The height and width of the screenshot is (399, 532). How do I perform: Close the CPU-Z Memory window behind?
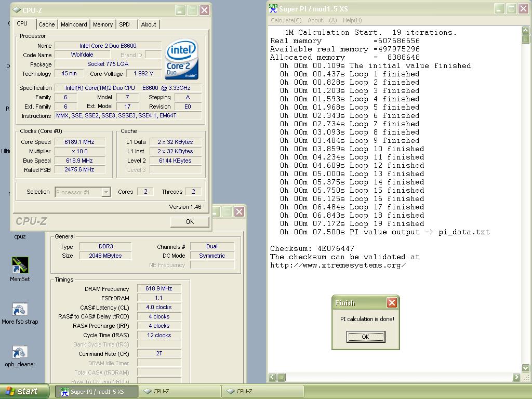[x=239, y=212]
